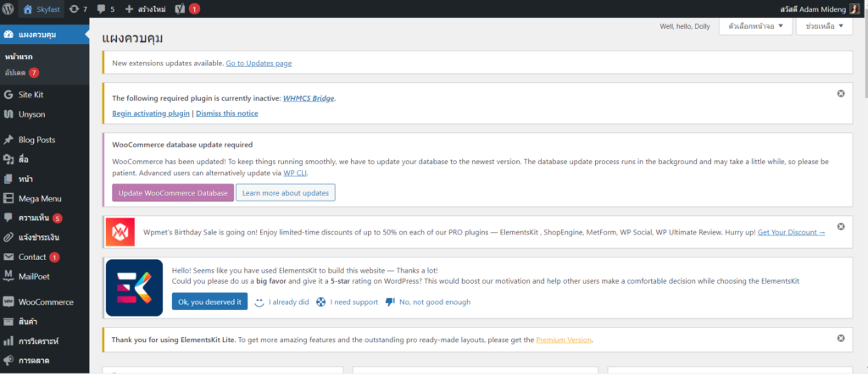Click the marketing megaphone icon
The width and height of the screenshot is (868, 376).
8,361
